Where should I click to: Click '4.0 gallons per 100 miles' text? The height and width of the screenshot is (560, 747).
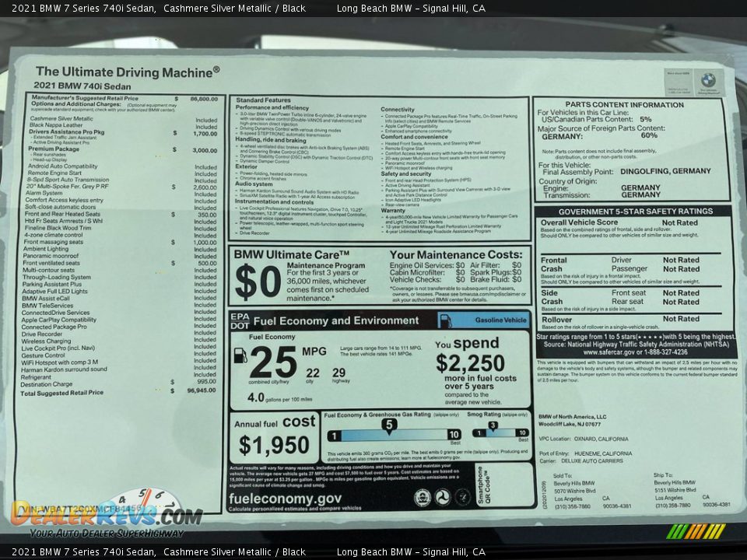pyautogui.click(x=279, y=397)
